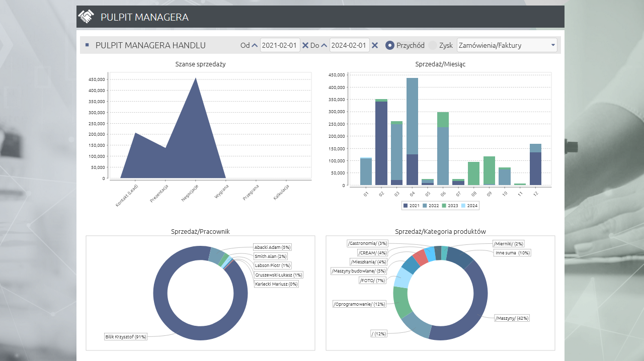The image size is (644, 361).
Task: Select the Zysk radio button
Action: [433, 45]
